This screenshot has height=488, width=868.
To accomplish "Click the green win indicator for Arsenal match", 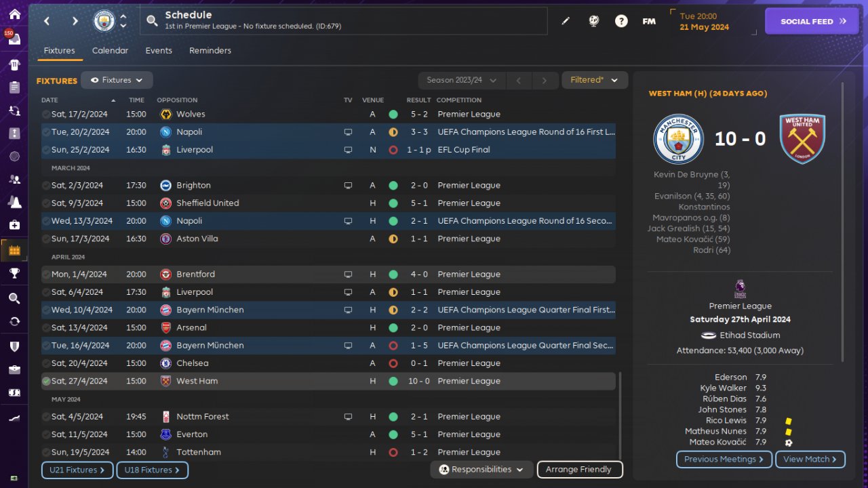I will 393,328.
